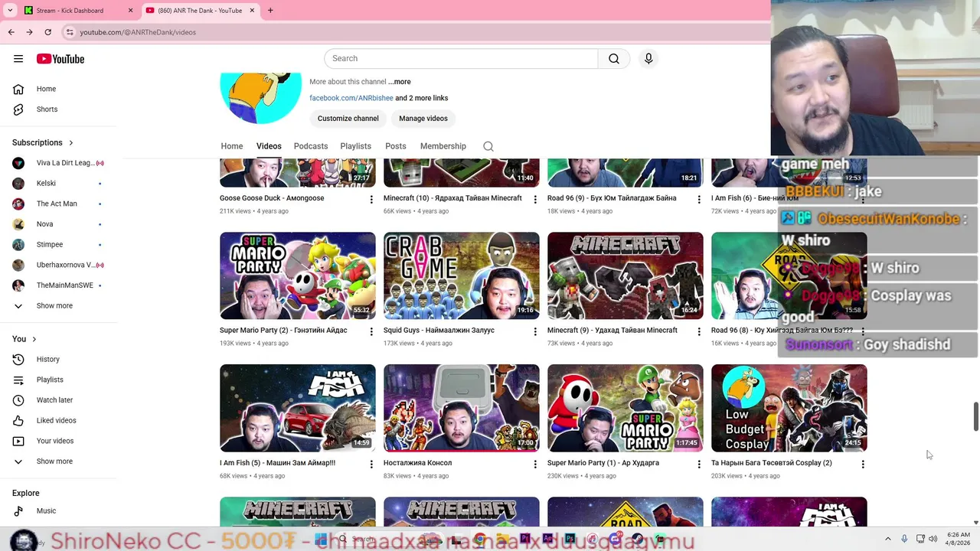The width and height of the screenshot is (980, 551).
Task: Click the YouTube logo
Action: click(60, 59)
